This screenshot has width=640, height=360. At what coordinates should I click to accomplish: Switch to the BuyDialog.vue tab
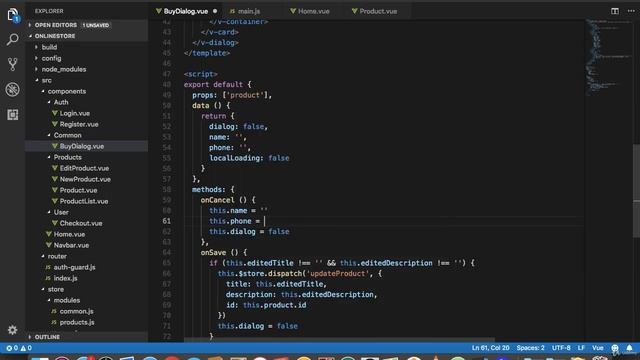pos(186,11)
